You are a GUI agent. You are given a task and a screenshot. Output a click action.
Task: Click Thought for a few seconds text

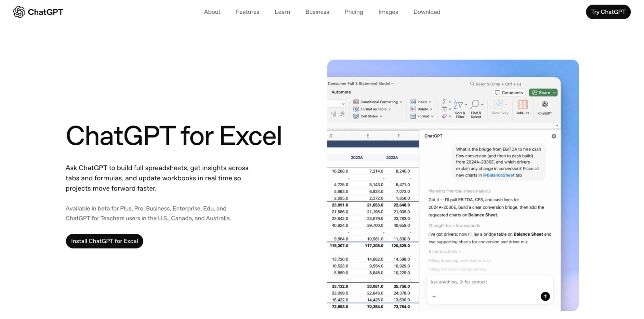pyautogui.click(x=454, y=226)
